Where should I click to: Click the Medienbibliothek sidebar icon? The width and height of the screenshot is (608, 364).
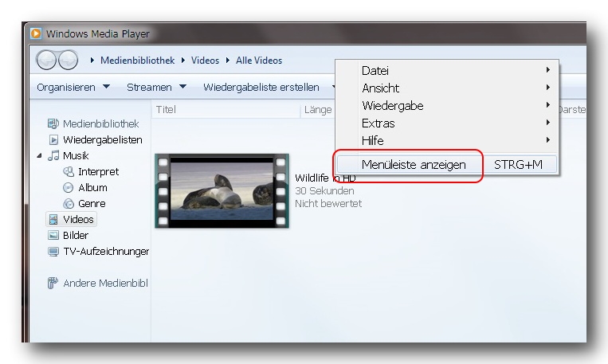click(53, 123)
